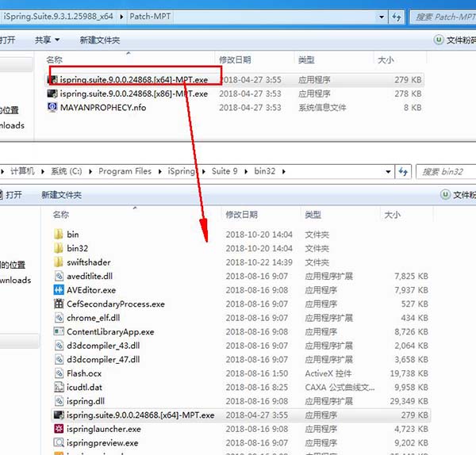The height and width of the screenshot is (455, 476).
Task: Select the d3dcompiler_43.dll icon
Action: (x=59, y=346)
